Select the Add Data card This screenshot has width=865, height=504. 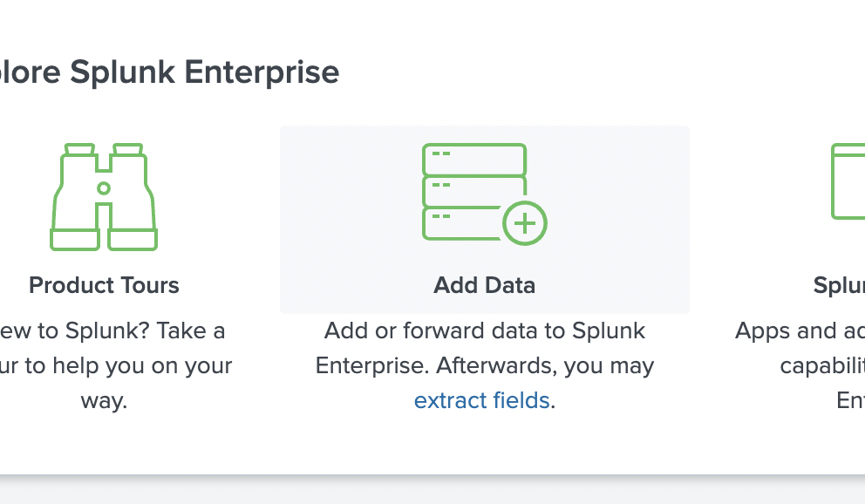click(x=484, y=220)
